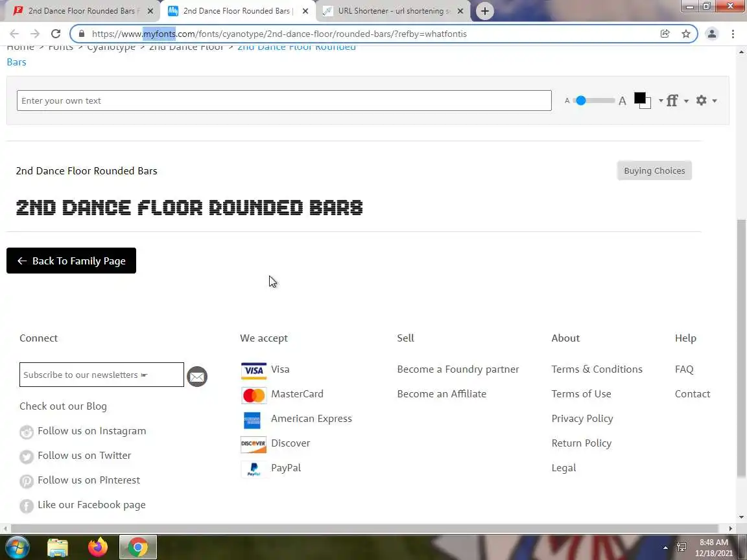Open Become a Foundry partner link

coord(458,369)
